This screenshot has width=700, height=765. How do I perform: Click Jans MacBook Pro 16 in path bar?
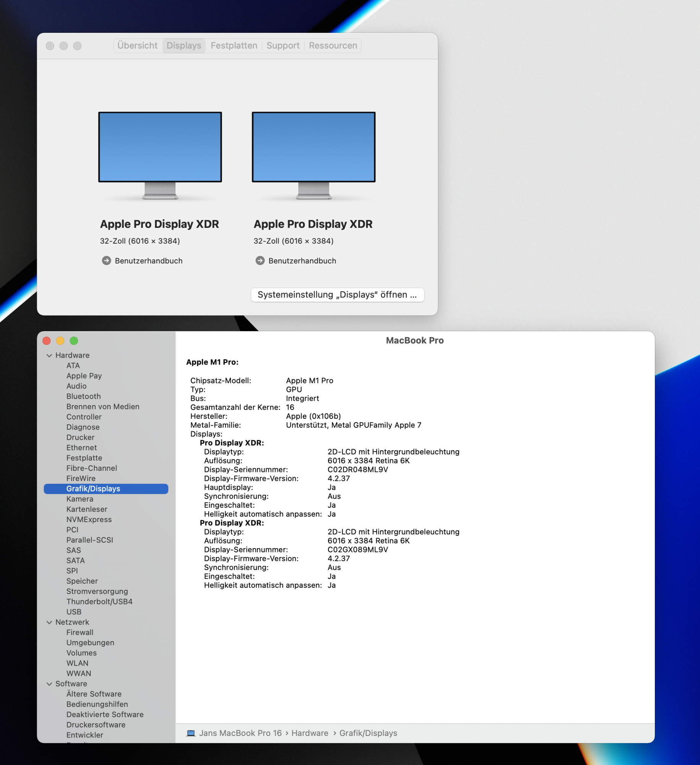coord(240,733)
